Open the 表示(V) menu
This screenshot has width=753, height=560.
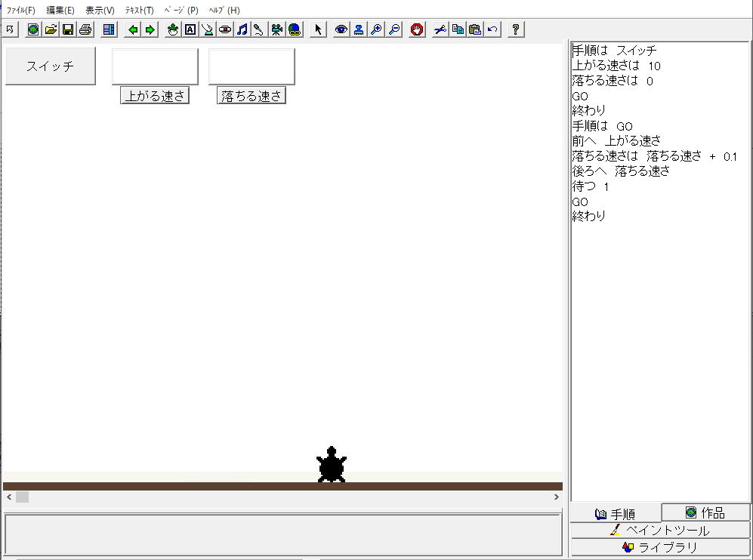[x=100, y=11]
